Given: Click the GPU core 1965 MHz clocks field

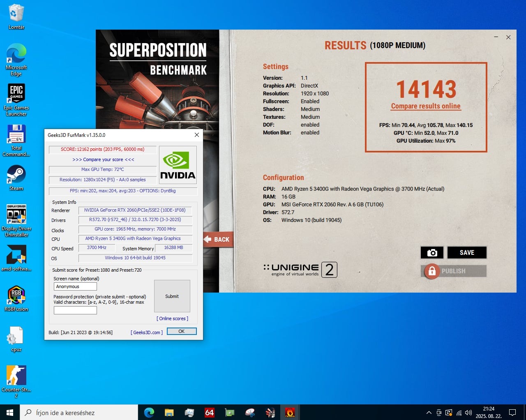Looking at the screenshot, I should coord(135,229).
